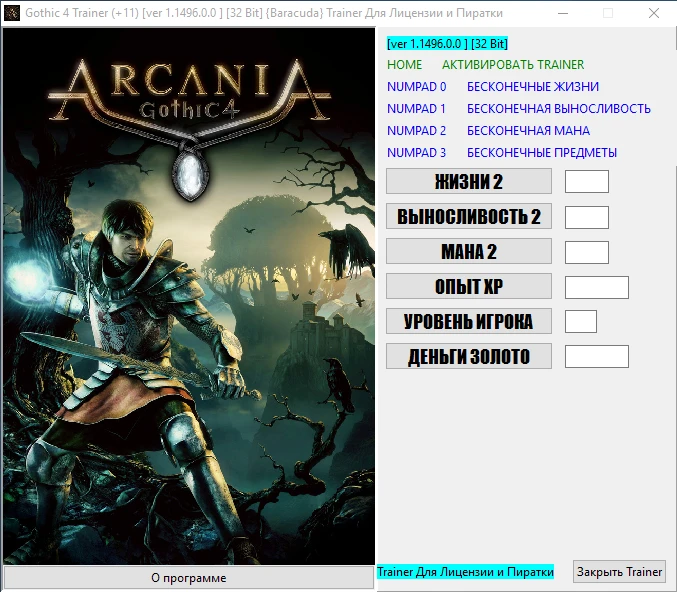This screenshot has height=592, width=677.
Task: Click the ОПЫТ XP button
Action: [468, 286]
